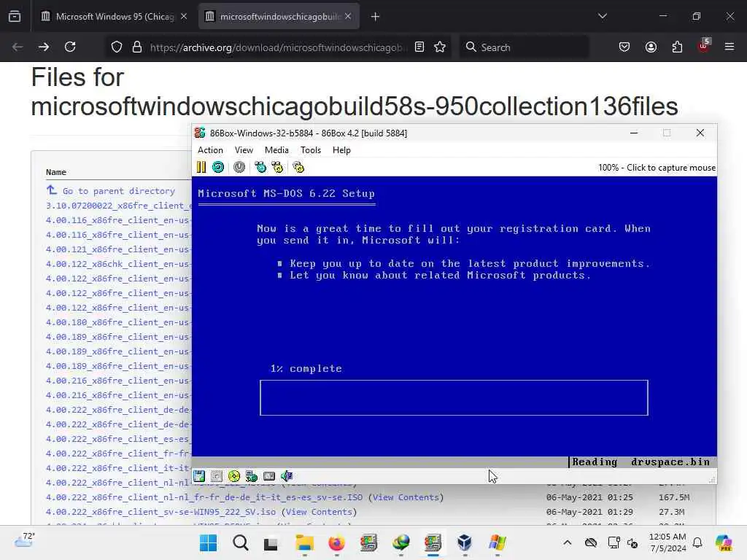Screen dimensions: 747x560
Task: Open the 86Box Tools menu
Action: pos(311,150)
